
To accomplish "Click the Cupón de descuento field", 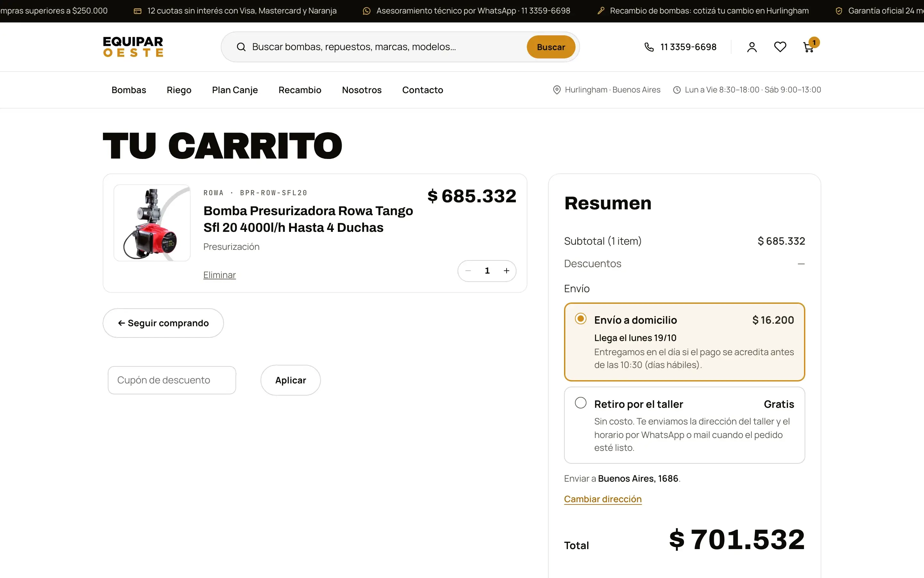I will (x=172, y=380).
